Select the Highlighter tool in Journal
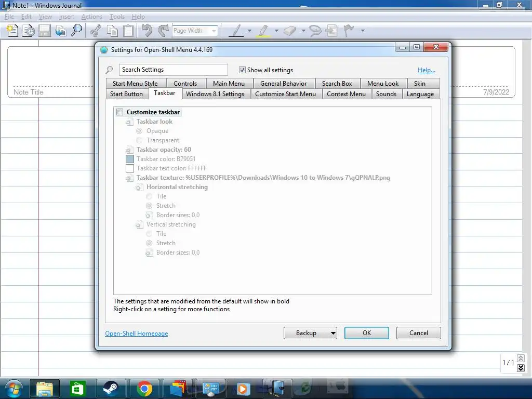532x399 pixels. 263,31
